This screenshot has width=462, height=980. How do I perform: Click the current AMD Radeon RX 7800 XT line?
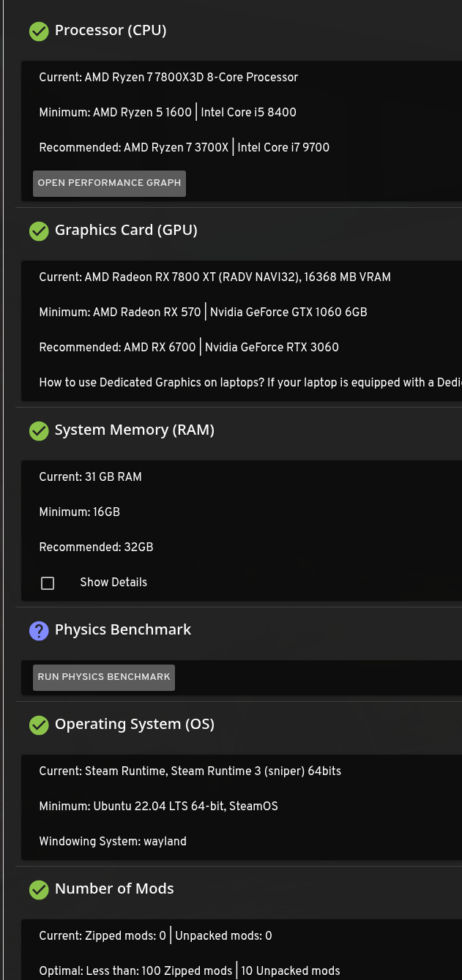[x=215, y=277]
